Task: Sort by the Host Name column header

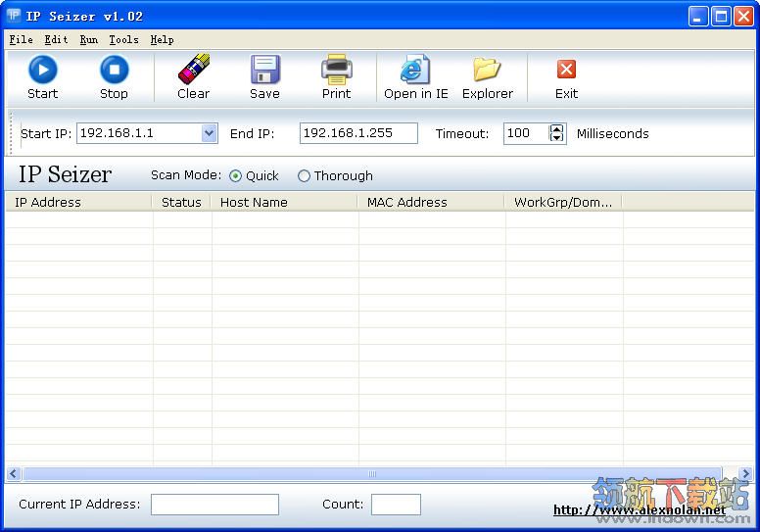Action: click(284, 202)
